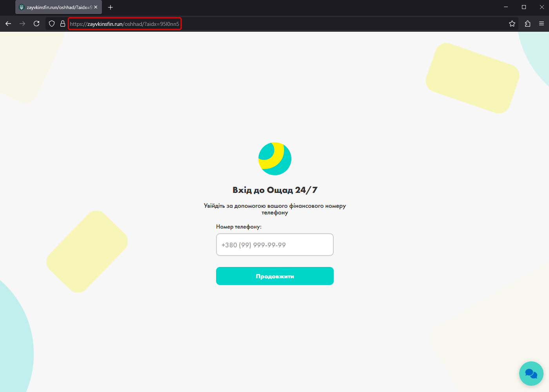The height and width of the screenshot is (392, 549).
Task: Click the Увійдіть за допомогою instruction text
Action: 275,209
